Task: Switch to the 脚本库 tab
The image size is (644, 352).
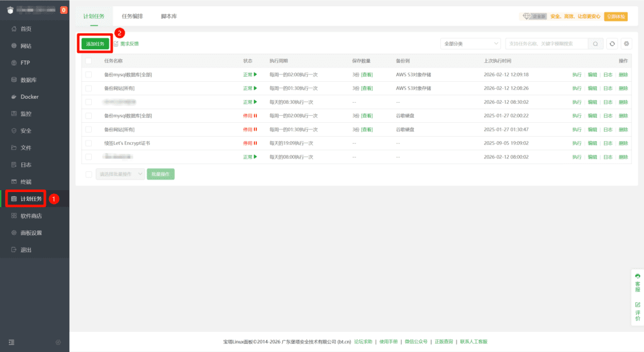Action: click(169, 16)
